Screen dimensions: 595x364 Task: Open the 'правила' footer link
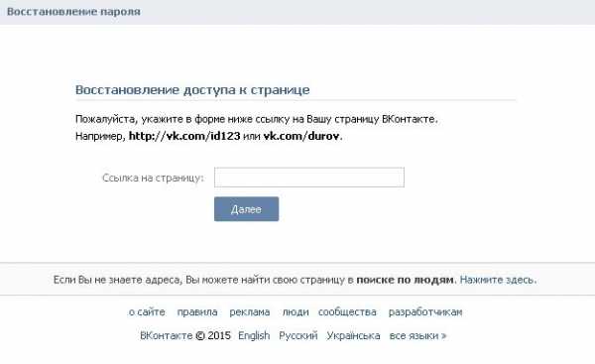click(197, 312)
